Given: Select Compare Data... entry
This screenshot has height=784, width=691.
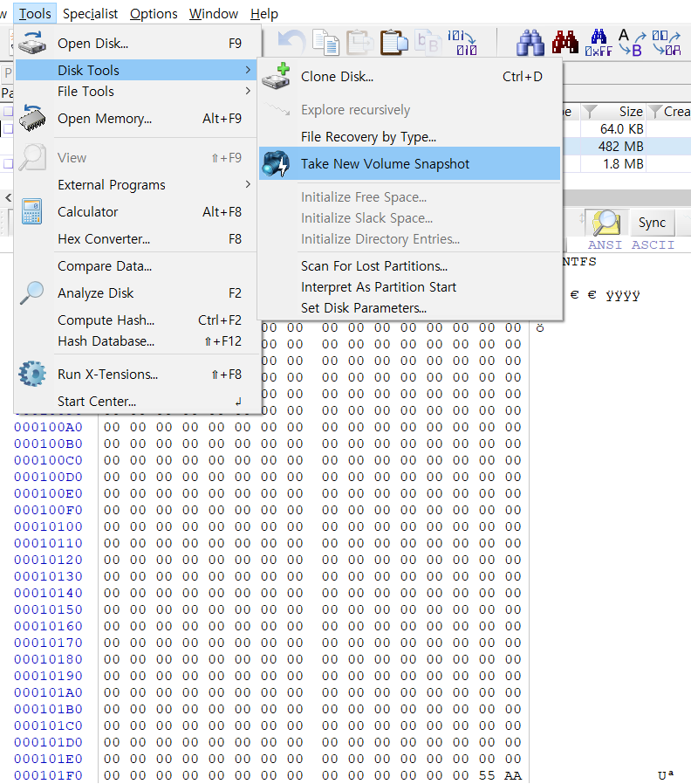Looking at the screenshot, I should [x=136, y=266].
